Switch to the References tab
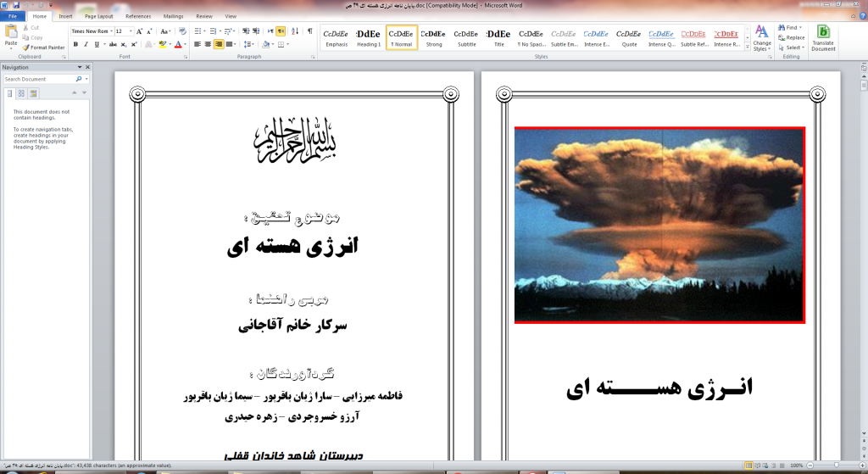 (138, 16)
